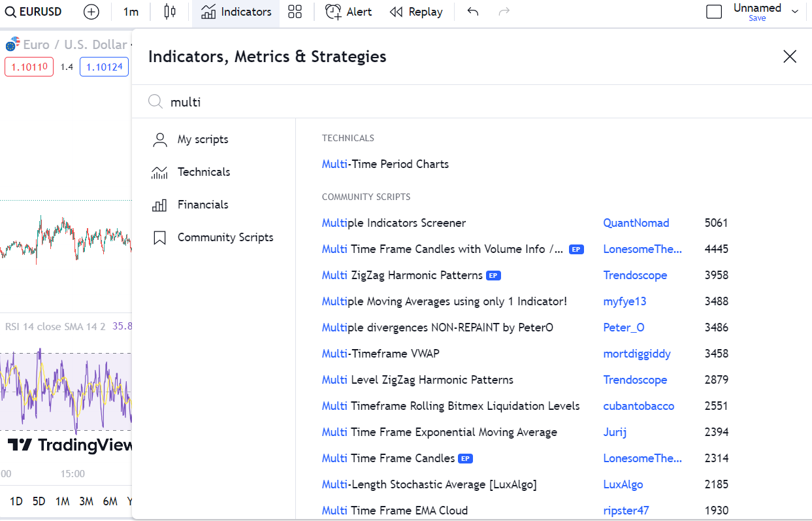Screen dimensions: 812x521
Task: Open the indicator templates grid icon
Action: coord(295,12)
